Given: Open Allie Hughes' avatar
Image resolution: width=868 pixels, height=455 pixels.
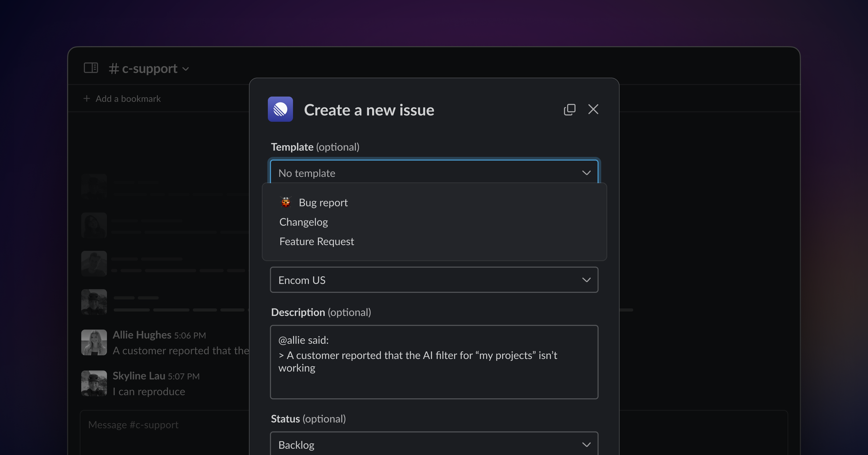Looking at the screenshot, I should click(94, 342).
